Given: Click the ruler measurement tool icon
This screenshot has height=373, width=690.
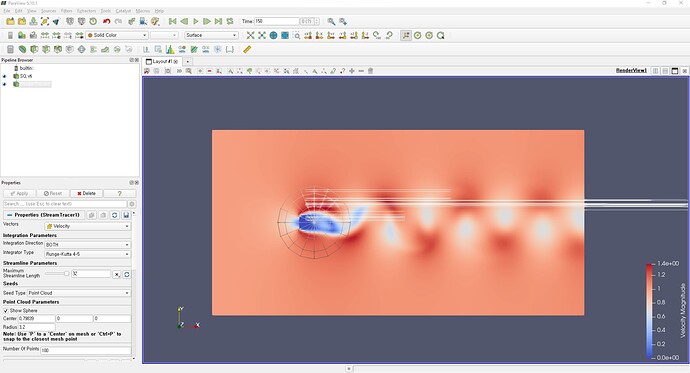Looking at the screenshot, I should point(247,49).
